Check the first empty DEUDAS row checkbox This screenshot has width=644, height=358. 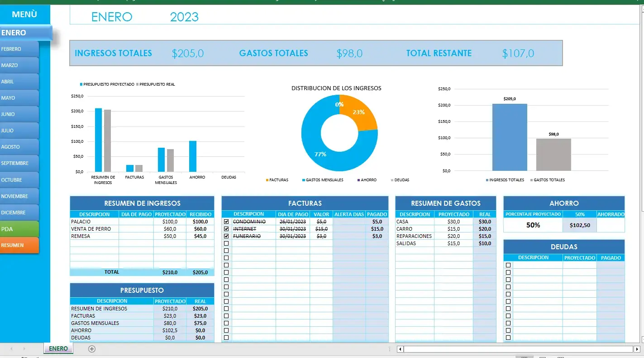(x=508, y=265)
